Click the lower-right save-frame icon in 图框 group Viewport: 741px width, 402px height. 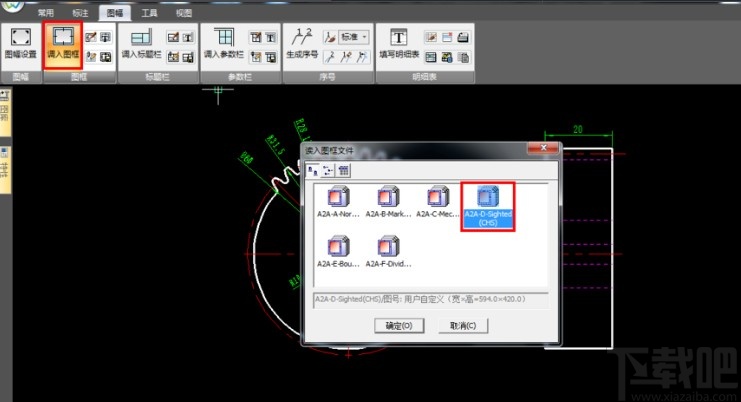105,57
